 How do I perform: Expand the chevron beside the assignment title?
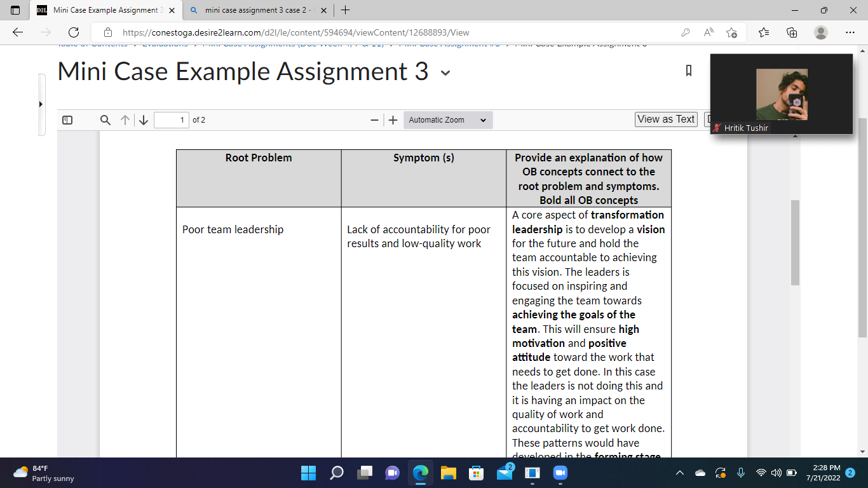pyautogui.click(x=445, y=74)
